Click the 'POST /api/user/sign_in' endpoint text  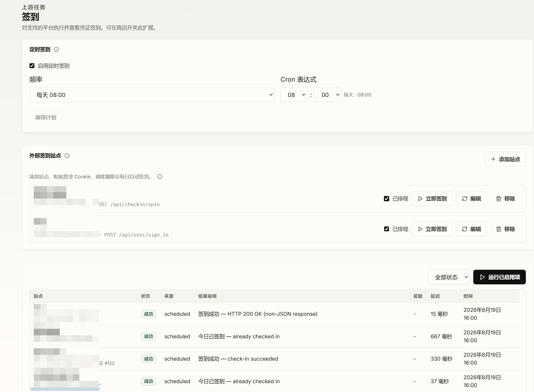pyautogui.click(x=136, y=235)
